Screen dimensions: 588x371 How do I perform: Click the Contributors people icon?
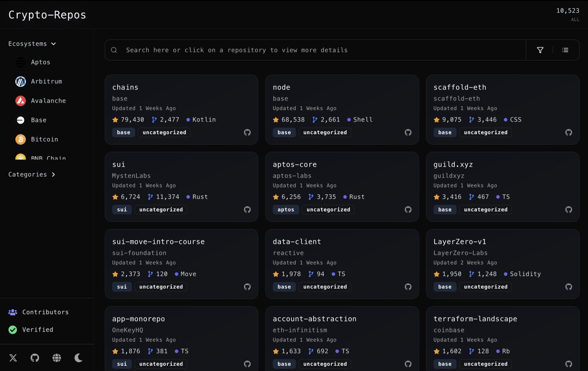(13, 312)
